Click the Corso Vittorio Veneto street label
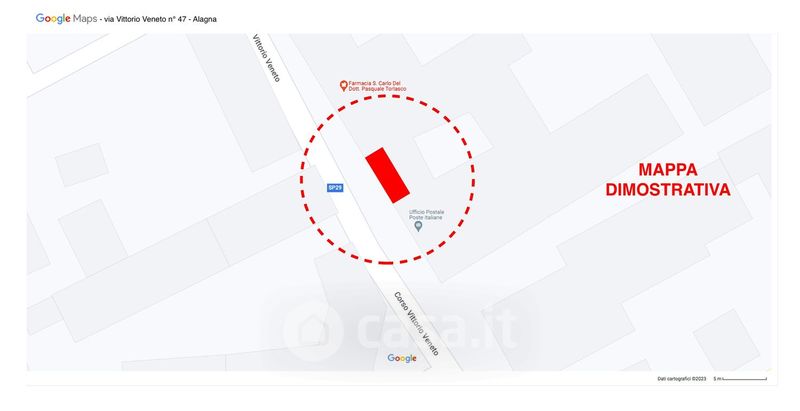Viewport: 800px width, 411px height. tap(416, 324)
